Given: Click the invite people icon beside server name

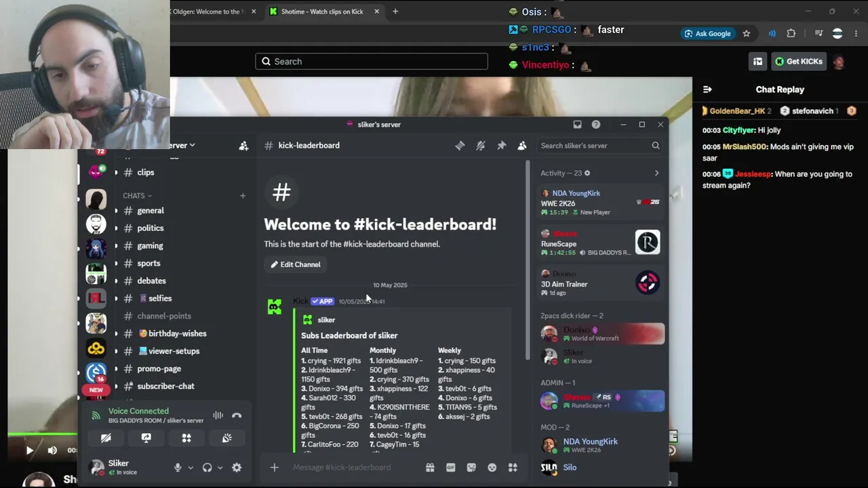Looking at the screenshot, I should [243, 146].
